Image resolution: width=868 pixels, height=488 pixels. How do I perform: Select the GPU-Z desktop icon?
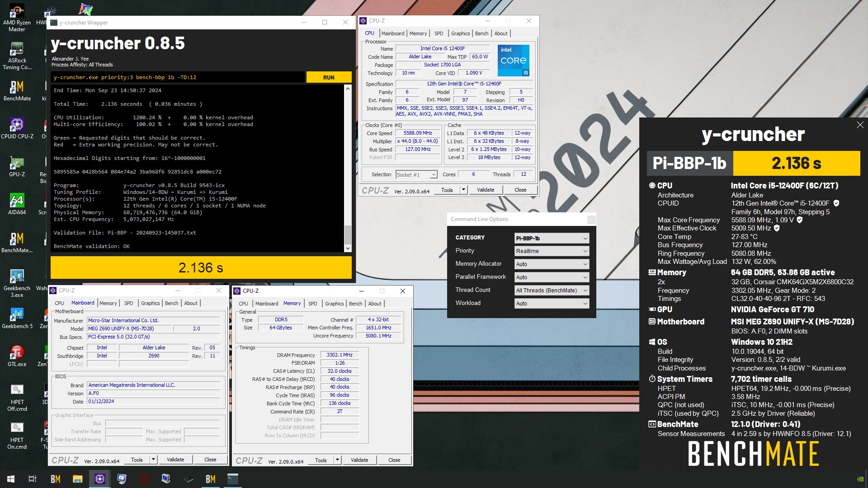tap(17, 166)
